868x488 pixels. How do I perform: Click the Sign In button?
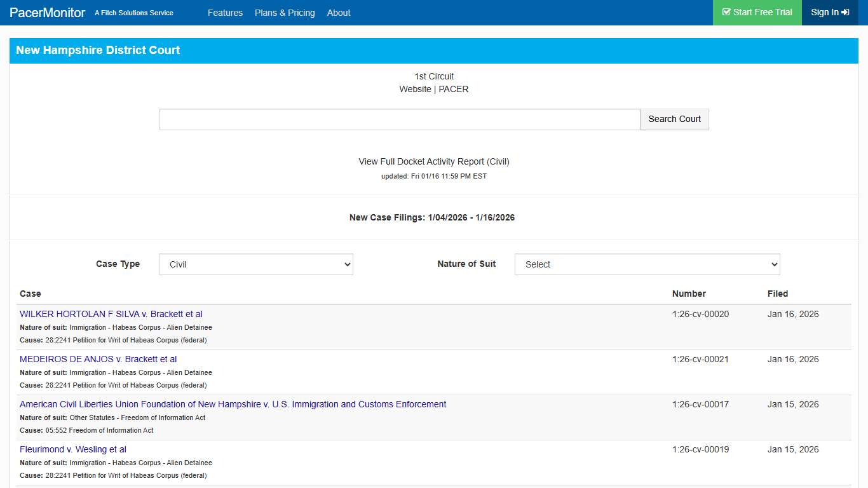[x=830, y=12]
